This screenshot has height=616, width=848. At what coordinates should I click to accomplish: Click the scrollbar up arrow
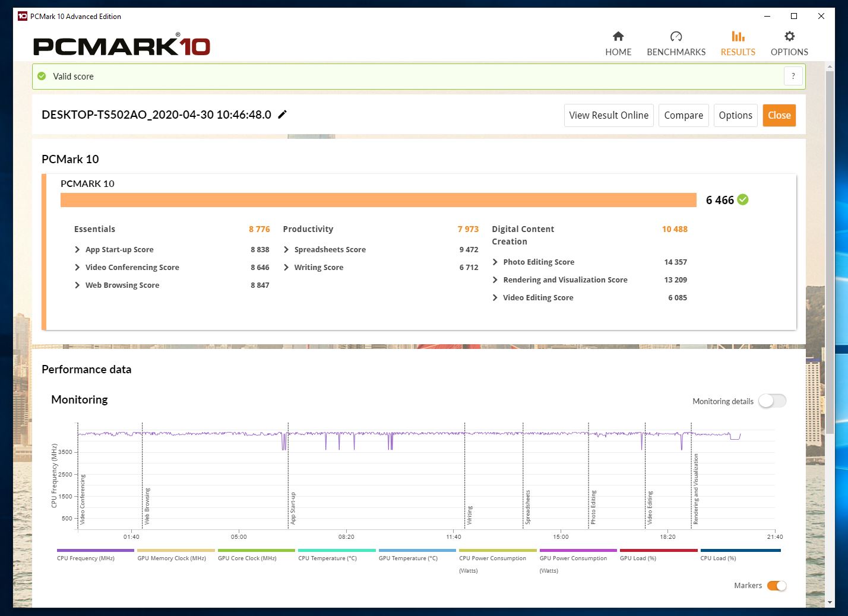[830, 65]
